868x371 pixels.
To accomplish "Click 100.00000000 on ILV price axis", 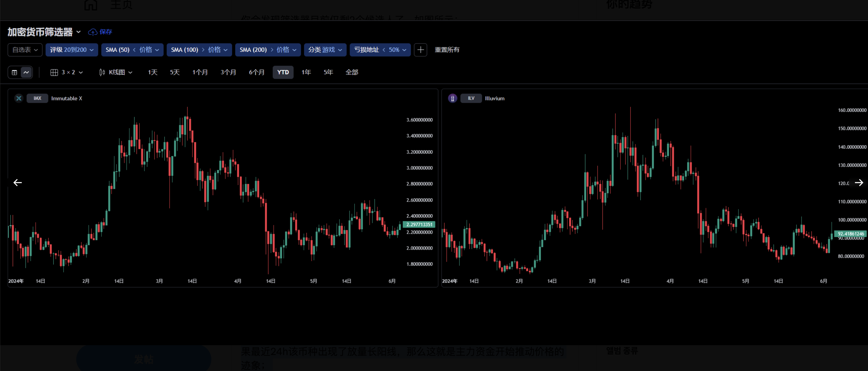I will pyautogui.click(x=852, y=220).
